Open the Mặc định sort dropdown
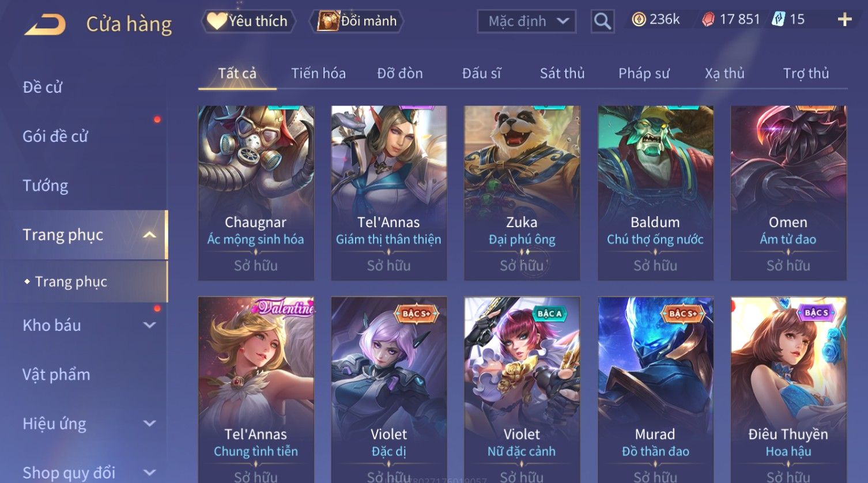Viewport: 868px width, 483px height. tap(527, 21)
